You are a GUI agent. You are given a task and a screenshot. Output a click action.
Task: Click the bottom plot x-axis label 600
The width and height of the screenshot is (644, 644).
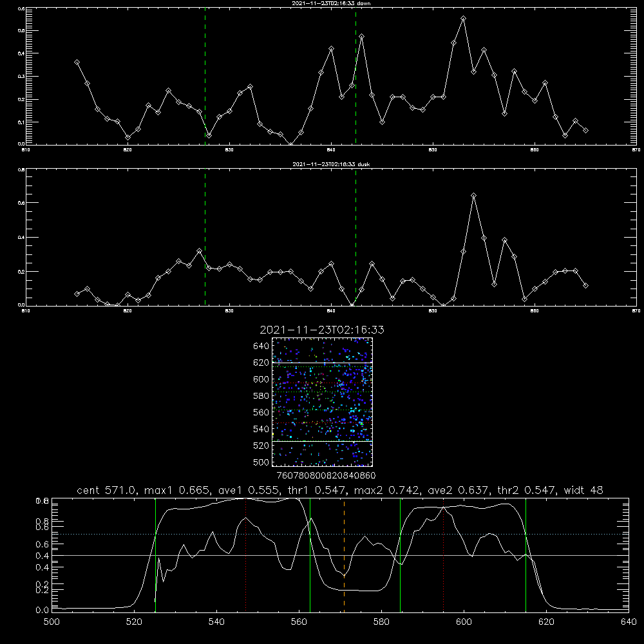click(464, 622)
